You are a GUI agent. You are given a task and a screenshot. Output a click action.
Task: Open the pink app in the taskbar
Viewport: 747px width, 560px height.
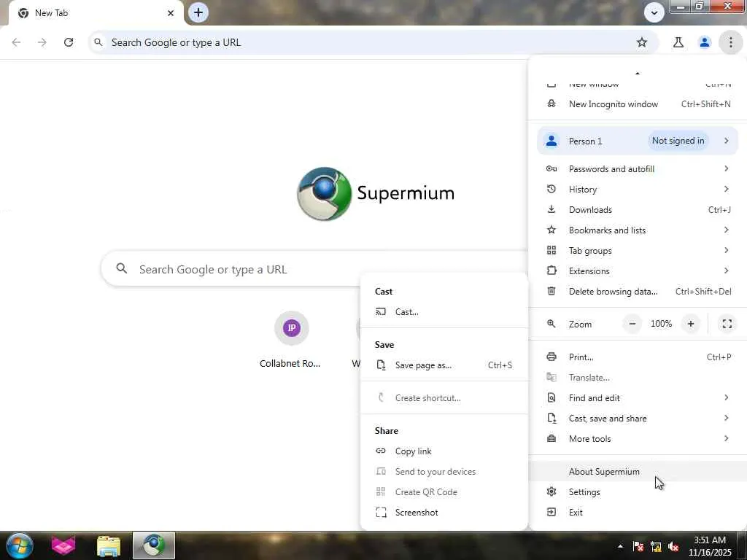coord(63,545)
